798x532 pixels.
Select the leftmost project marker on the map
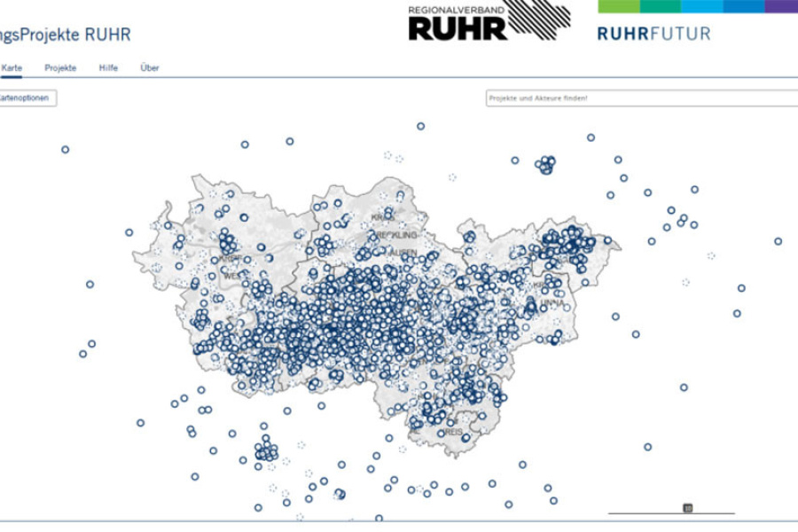coord(65,150)
